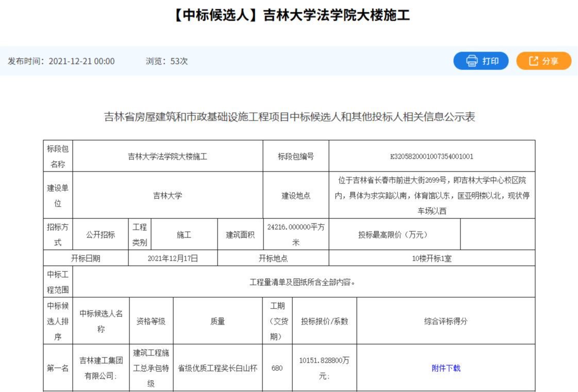Click the 中标工程范围 label cell
This screenshot has width=578, height=392.
click(58, 282)
